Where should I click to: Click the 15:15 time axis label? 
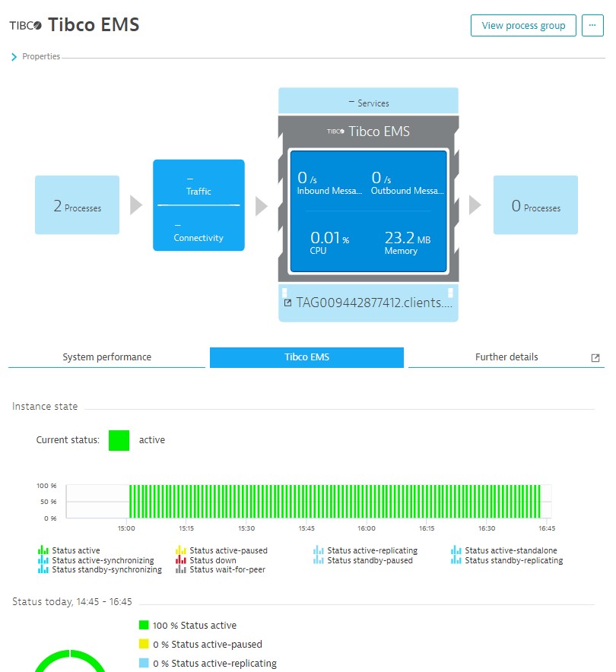coord(186,528)
